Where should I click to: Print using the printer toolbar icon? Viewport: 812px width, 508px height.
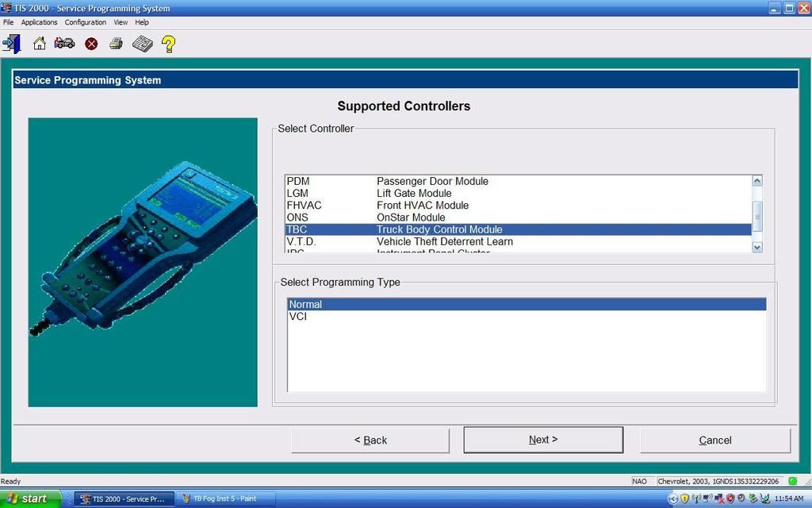pos(116,44)
